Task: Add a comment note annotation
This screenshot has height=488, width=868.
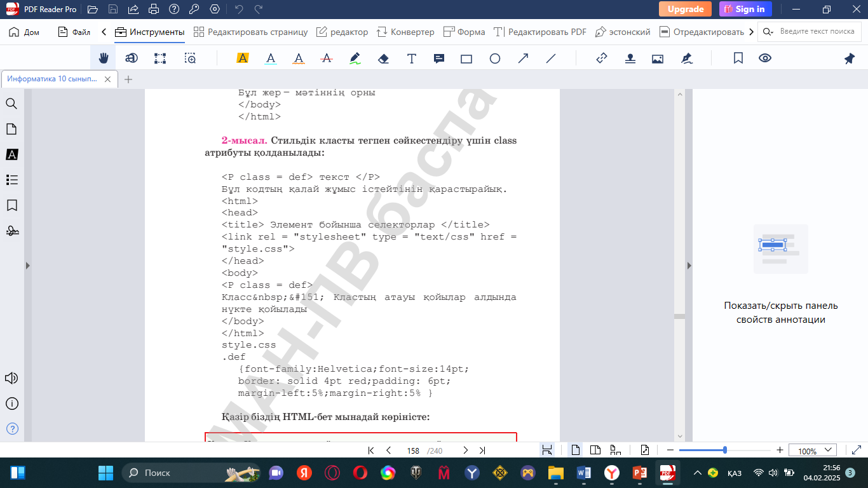Action: coord(439,58)
